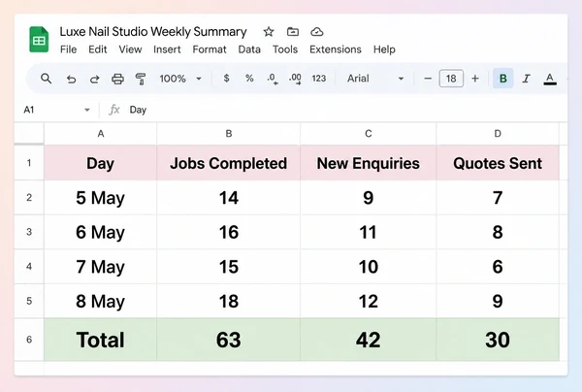Undo the last action
This screenshot has width=582, height=392.
[x=71, y=79]
